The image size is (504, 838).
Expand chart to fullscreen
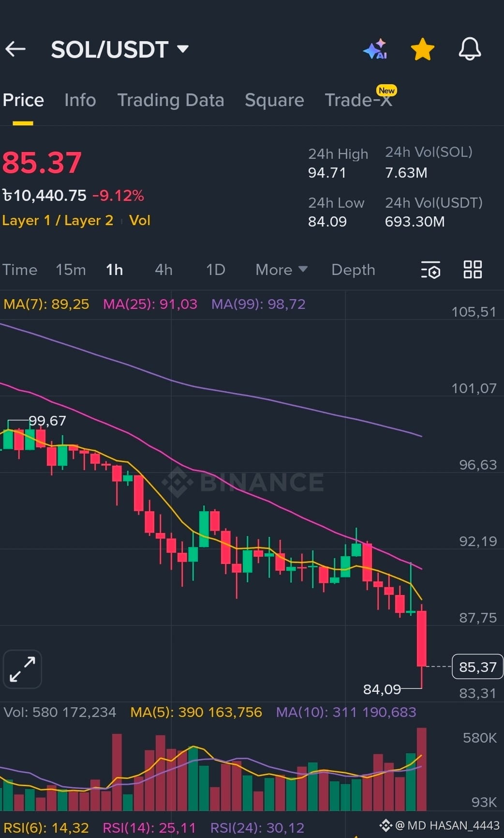22,669
